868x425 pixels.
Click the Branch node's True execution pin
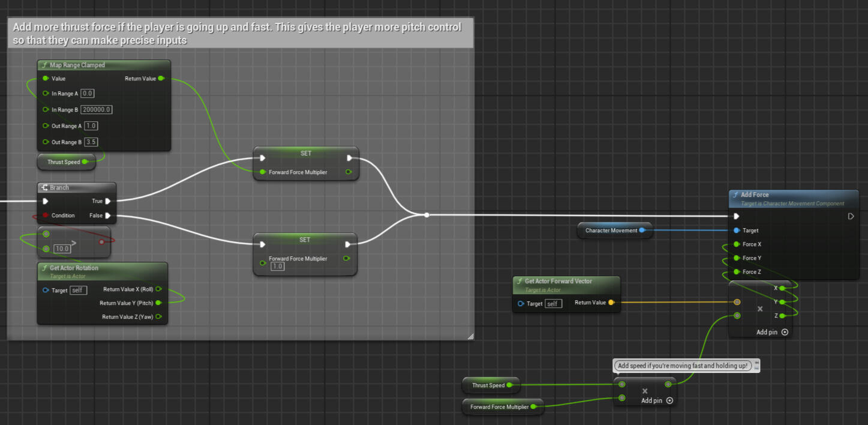[x=107, y=201]
